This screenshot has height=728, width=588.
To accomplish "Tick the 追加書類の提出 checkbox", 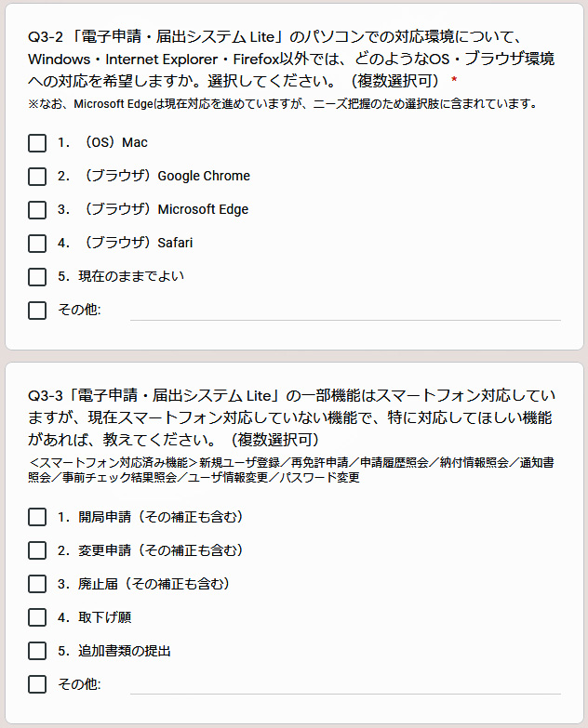I will pos(37,651).
